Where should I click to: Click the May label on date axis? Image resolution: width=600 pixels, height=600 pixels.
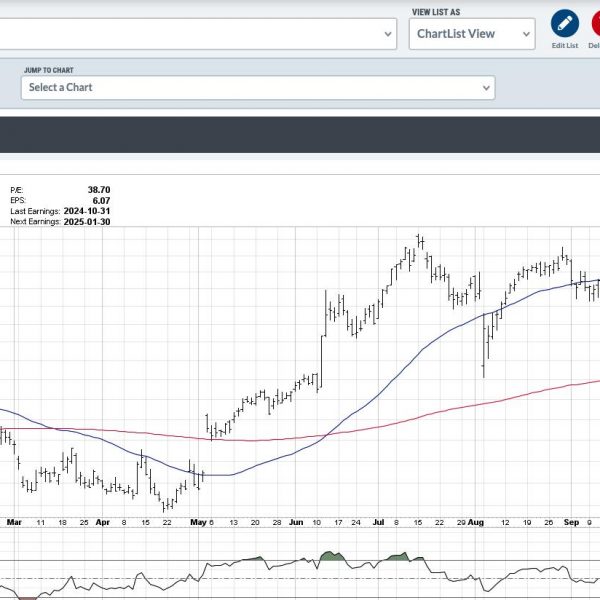tap(198, 522)
